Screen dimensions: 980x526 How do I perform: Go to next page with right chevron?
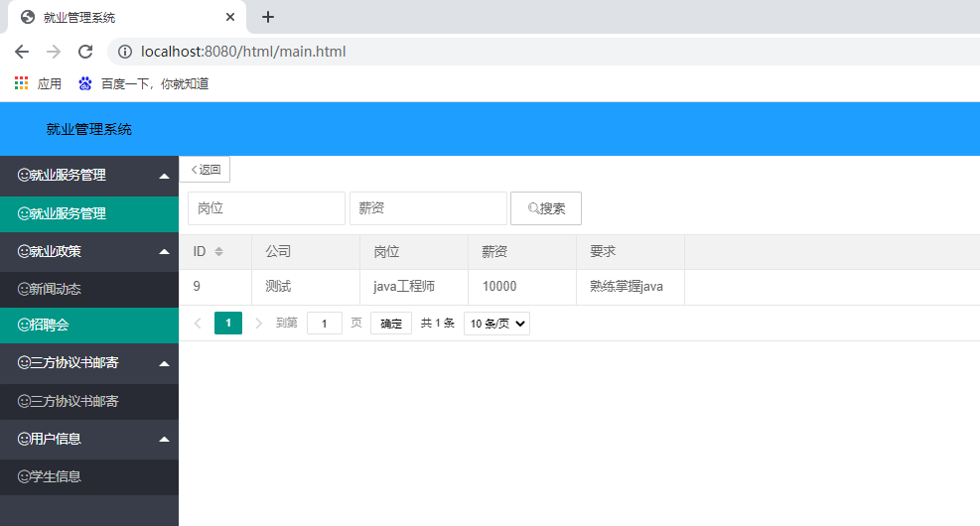258,323
